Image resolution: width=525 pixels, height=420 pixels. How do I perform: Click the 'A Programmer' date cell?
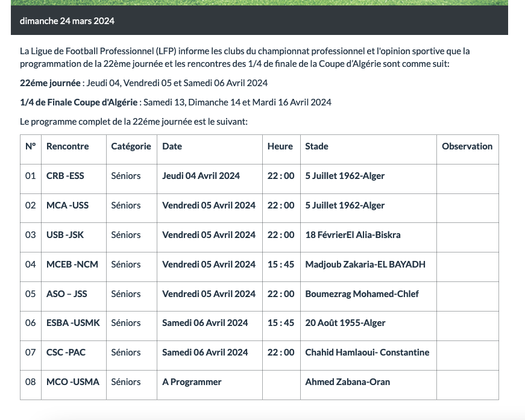coord(192,382)
